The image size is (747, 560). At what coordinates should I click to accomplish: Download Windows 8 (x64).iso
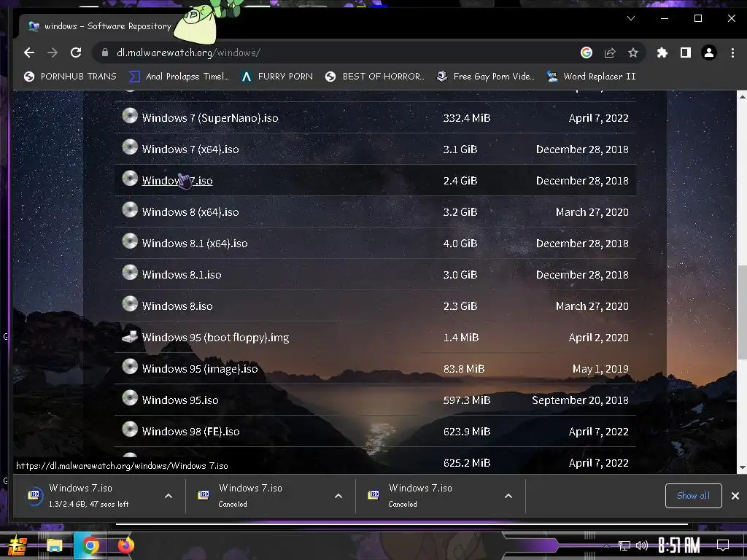(190, 212)
